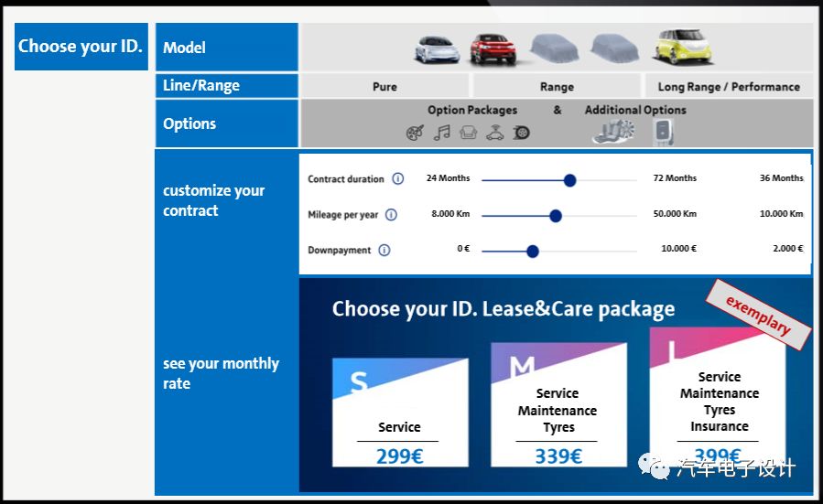Click the customize your contract label

(213, 200)
